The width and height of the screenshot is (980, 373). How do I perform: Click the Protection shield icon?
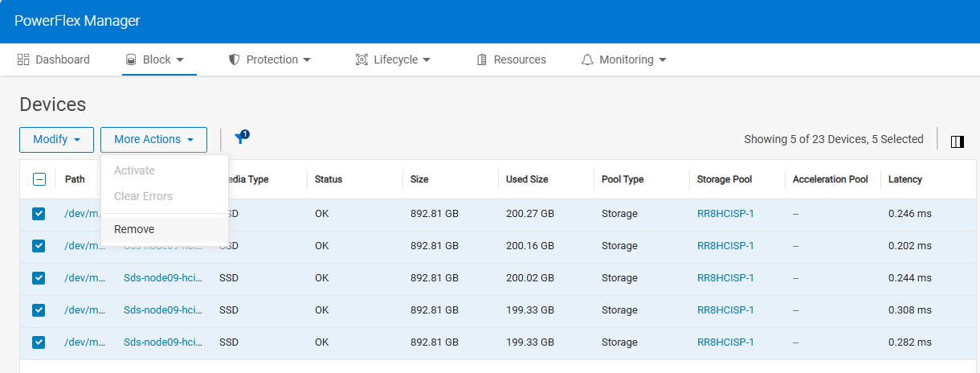[x=235, y=59]
